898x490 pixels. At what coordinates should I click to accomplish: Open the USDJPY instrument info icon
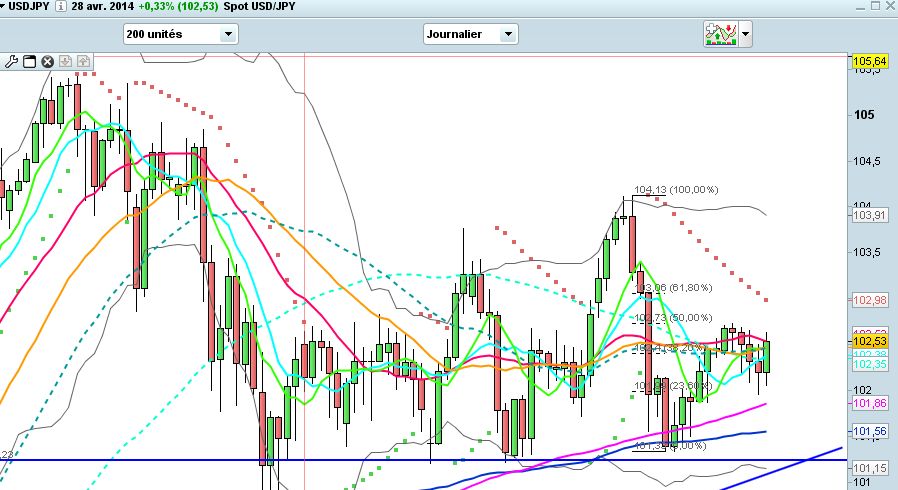[x=60, y=6]
